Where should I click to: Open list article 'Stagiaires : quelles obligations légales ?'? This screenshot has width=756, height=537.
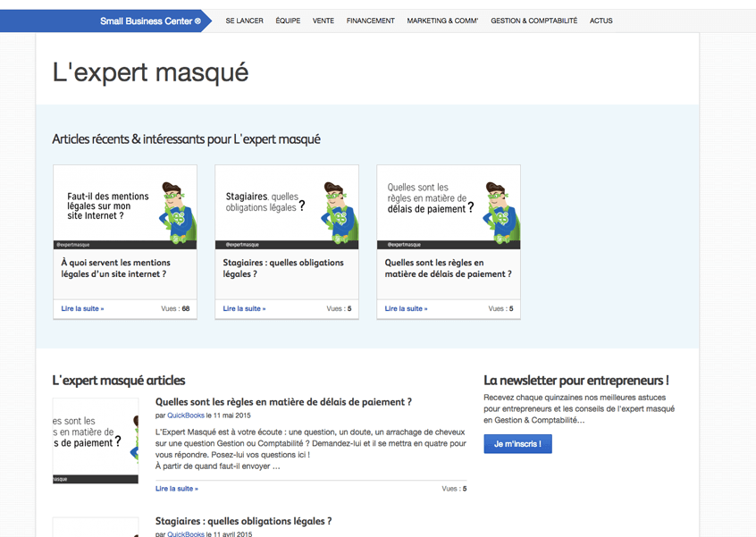tap(243, 521)
